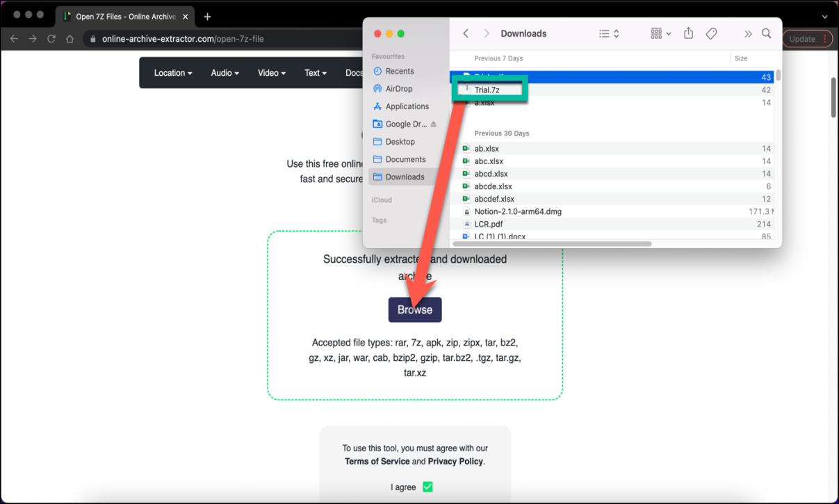Change Finder list view mode
Viewport: 839px width, 504px height.
[609, 33]
